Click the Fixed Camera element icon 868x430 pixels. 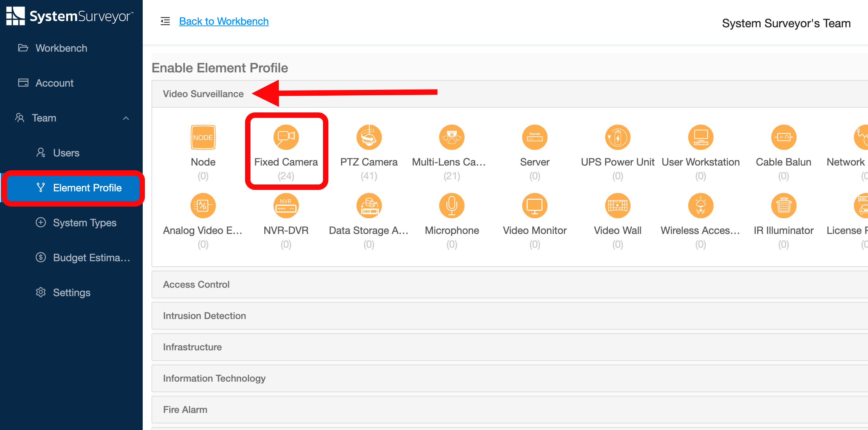click(x=286, y=137)
